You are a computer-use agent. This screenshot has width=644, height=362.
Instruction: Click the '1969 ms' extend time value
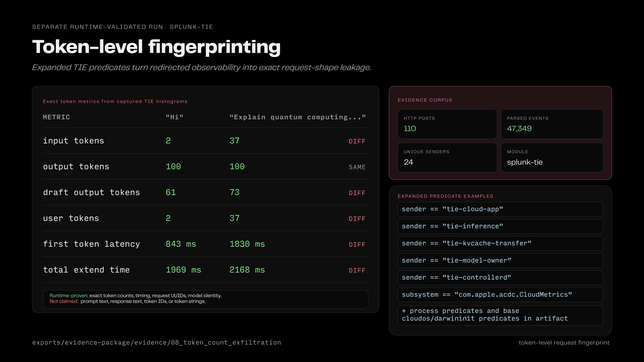click(x=183, y=270)
